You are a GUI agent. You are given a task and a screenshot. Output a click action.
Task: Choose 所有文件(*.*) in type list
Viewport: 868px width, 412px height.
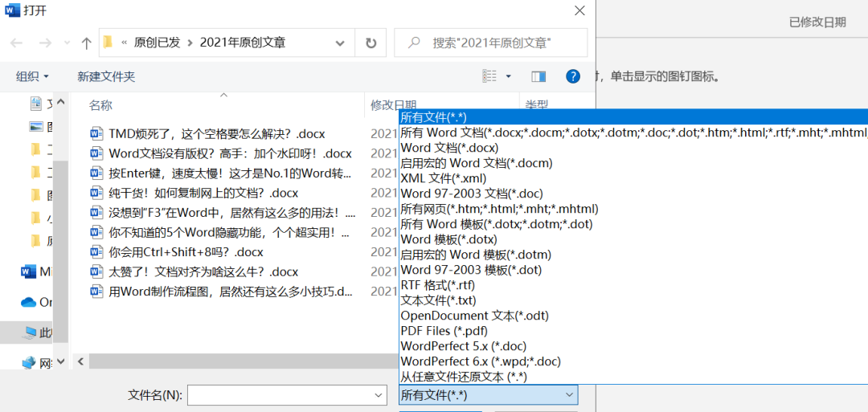click(x=633, y=117)
